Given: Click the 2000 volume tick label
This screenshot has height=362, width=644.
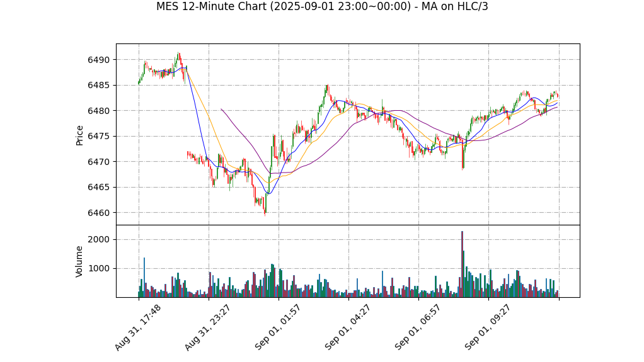Looking at the screenshot, I should click(x=99, y=239).
